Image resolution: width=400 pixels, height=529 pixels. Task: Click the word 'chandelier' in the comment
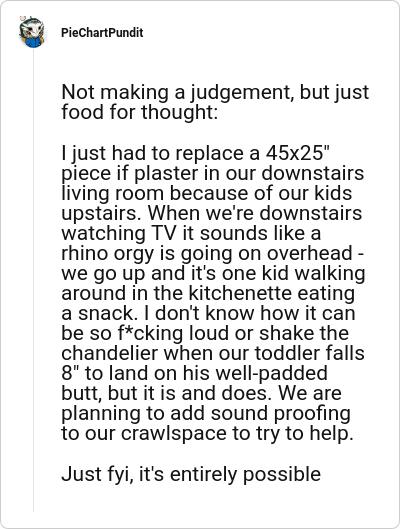110,353
